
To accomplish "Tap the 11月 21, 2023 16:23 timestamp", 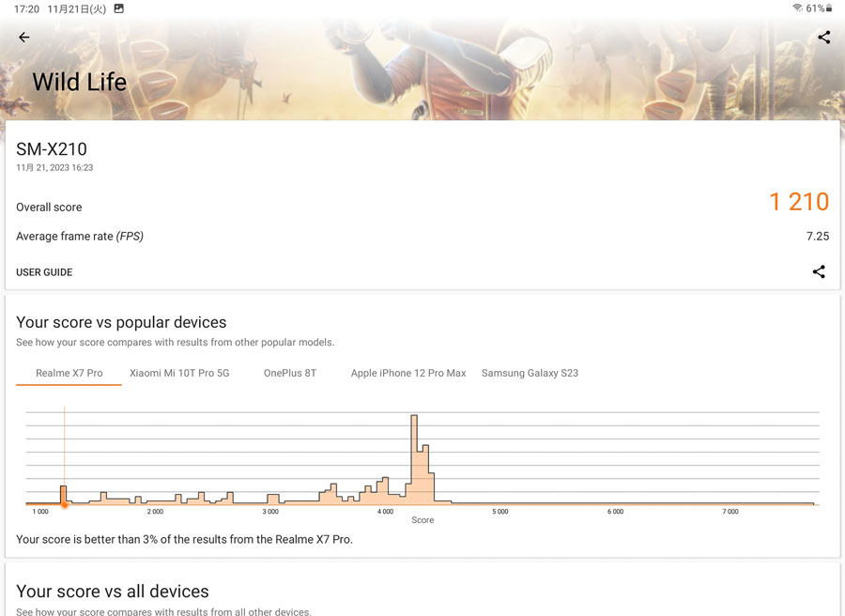I will (x=54, y=167).
